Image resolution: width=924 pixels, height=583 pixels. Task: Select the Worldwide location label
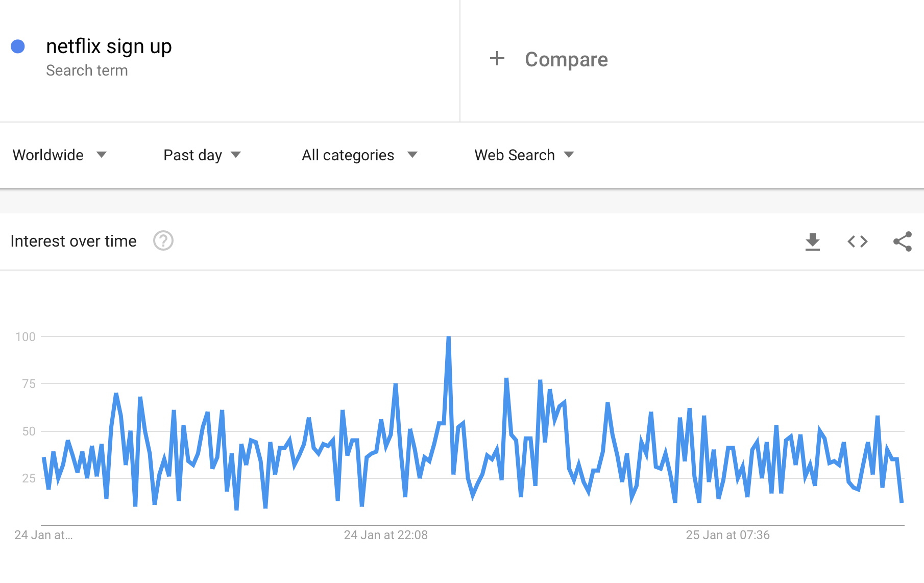48,155
